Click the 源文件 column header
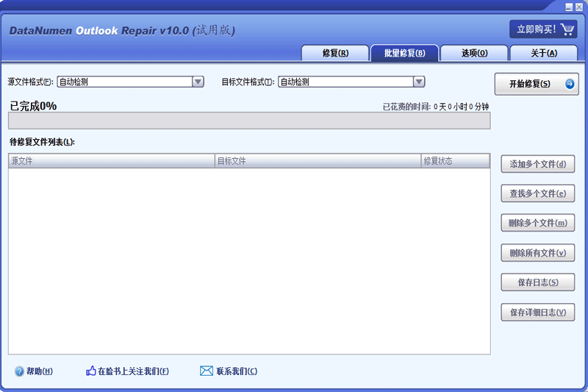This screenshot has width=588, height=392. coord(112,161)
